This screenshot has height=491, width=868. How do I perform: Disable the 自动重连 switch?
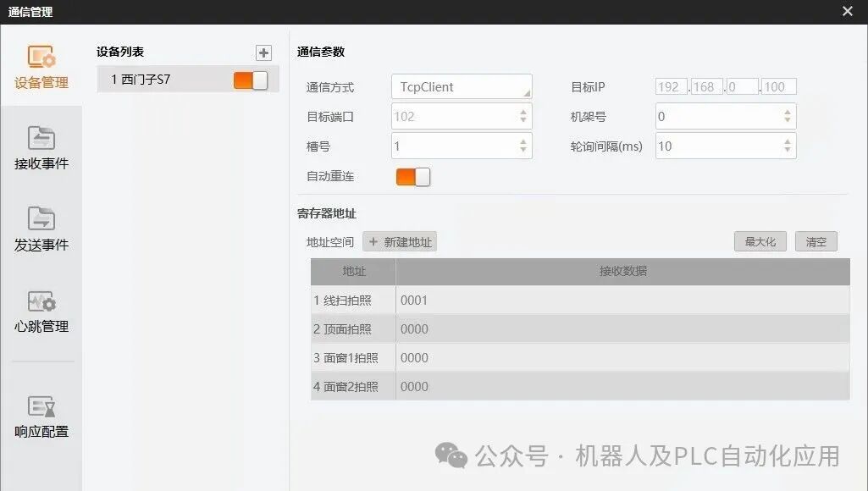[413, 177]
